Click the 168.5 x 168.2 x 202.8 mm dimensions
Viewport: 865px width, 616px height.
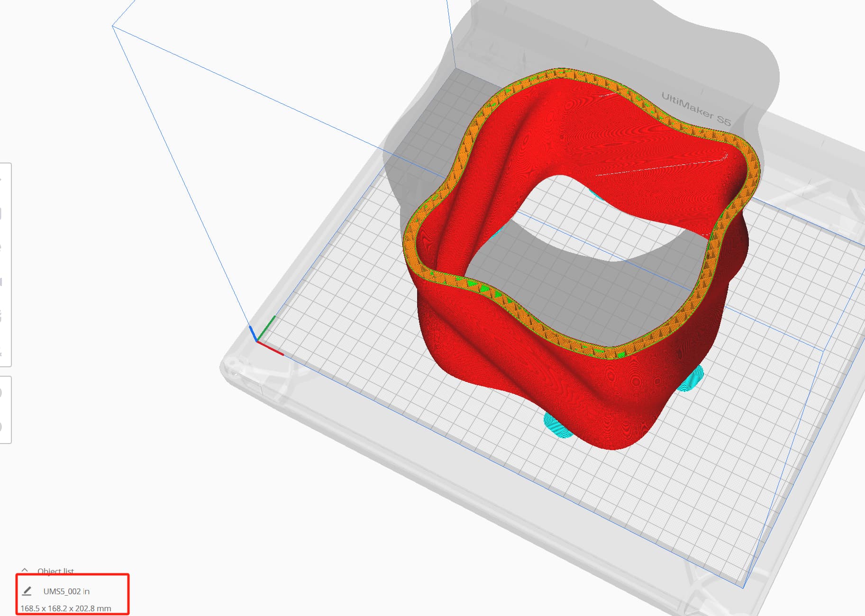tap(66, 608)
